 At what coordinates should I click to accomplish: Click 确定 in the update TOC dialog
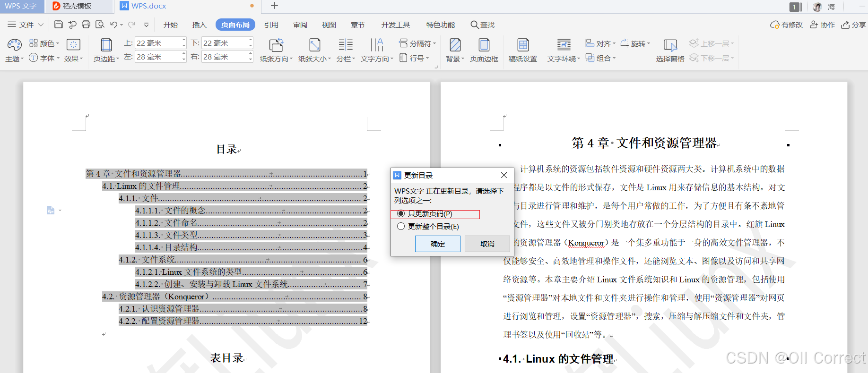[438, 244]
